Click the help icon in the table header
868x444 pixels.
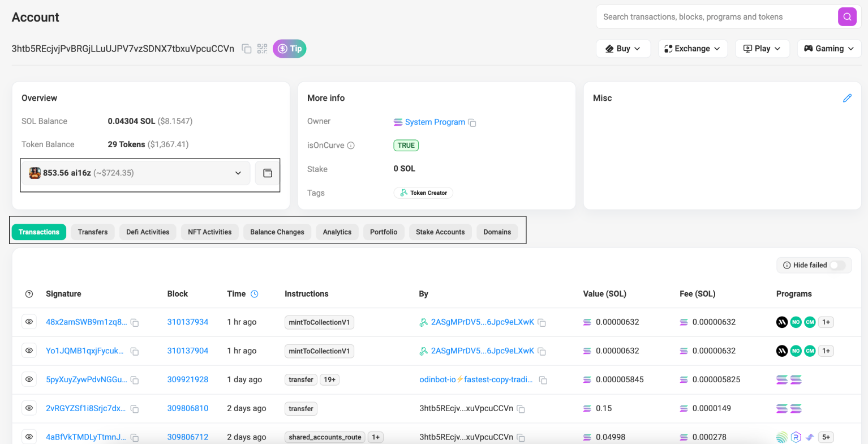[29, 294]
